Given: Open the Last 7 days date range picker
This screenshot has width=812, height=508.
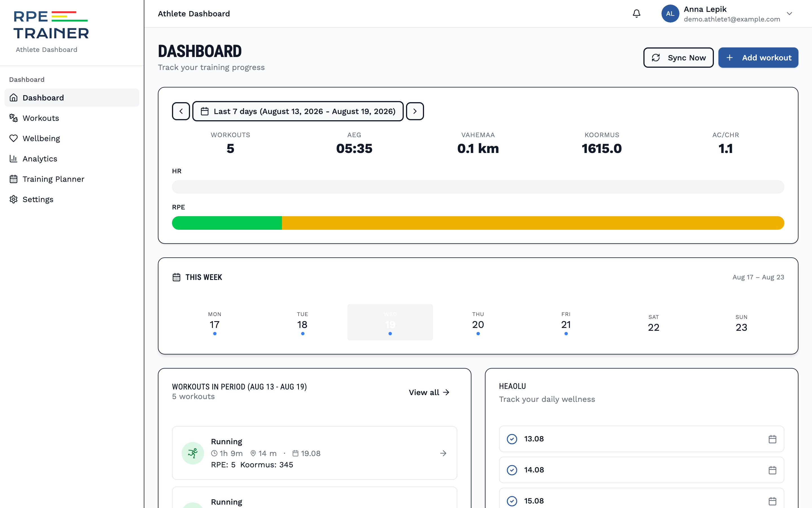Looking at the screenshot, I should pos(298,111).
